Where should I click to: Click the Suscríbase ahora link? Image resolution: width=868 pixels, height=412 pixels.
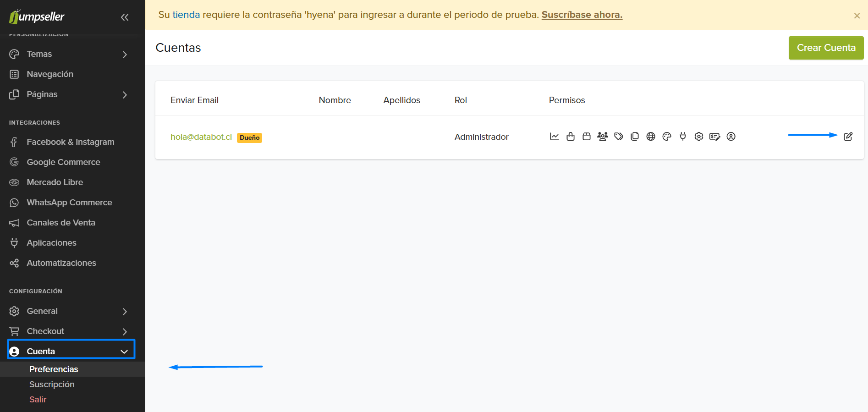click(582, 15)
